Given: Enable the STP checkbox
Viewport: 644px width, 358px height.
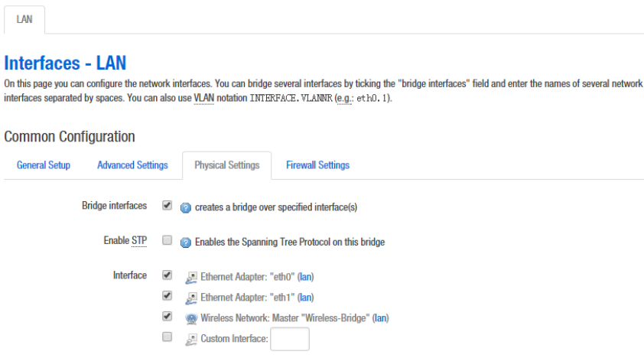Looking at the screenshot, I should click(x=167, y=241).
